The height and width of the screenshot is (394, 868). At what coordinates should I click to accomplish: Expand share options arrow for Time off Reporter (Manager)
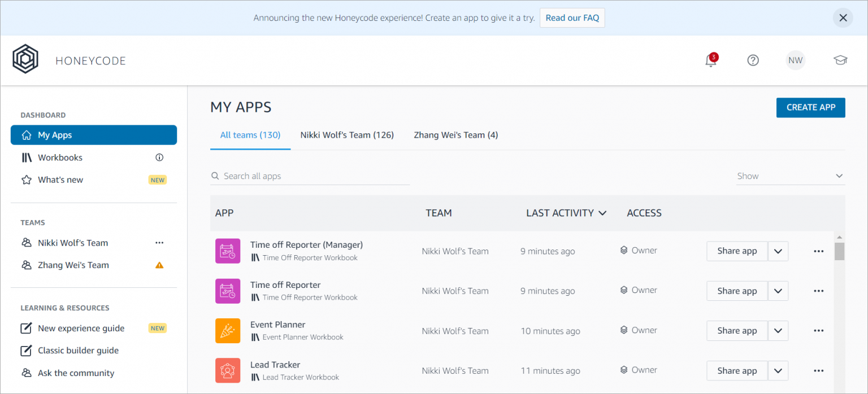click(x=778, y=251)
